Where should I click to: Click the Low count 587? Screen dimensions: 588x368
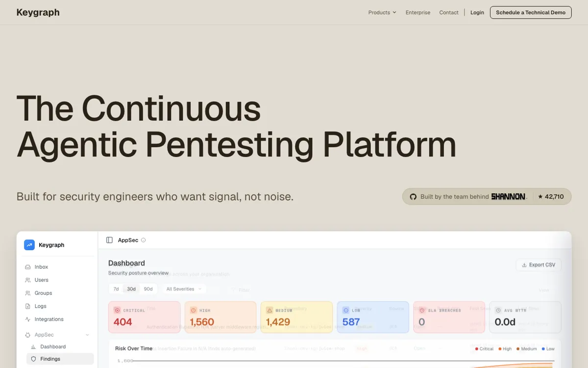click(x=351, y=322)
